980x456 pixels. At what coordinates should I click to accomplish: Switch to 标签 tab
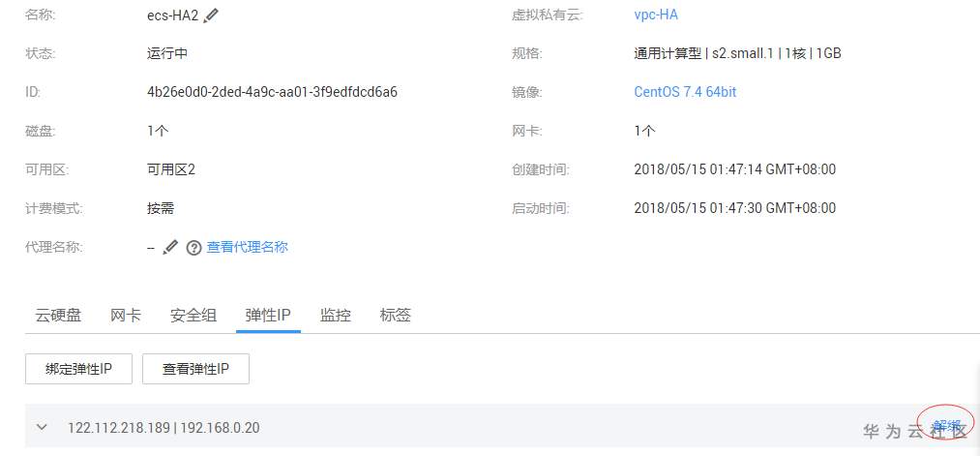tap(395, 315)
